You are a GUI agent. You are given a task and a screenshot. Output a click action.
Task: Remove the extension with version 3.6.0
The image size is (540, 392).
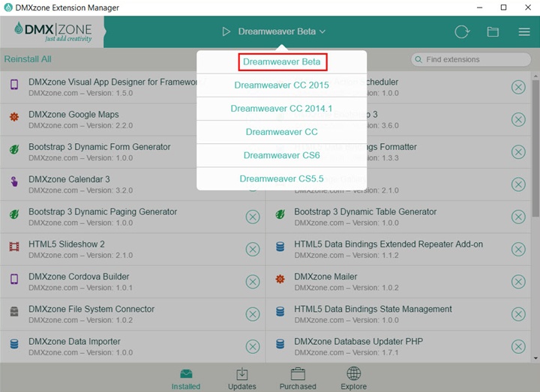tap(518, 119)
